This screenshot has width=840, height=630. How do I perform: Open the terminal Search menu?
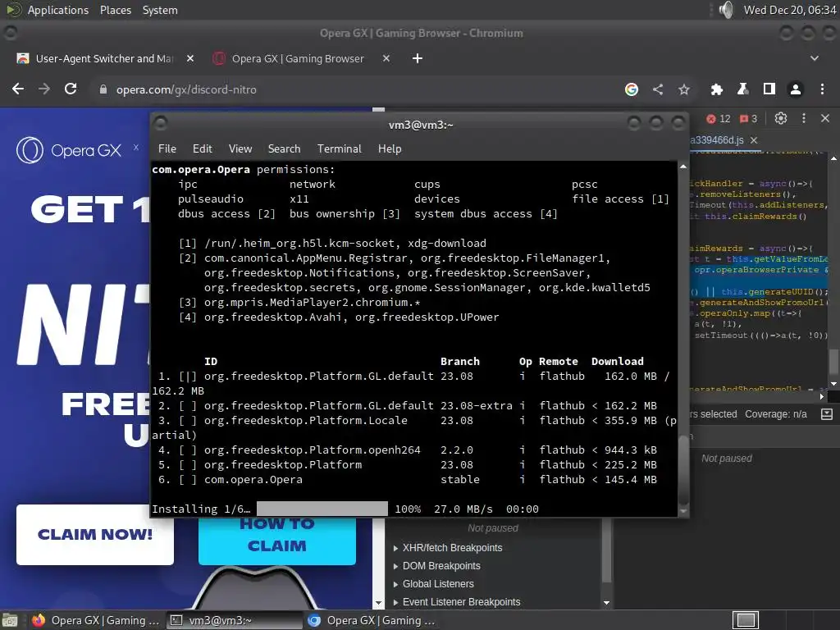pyautogui.click(x=284, y=149)
